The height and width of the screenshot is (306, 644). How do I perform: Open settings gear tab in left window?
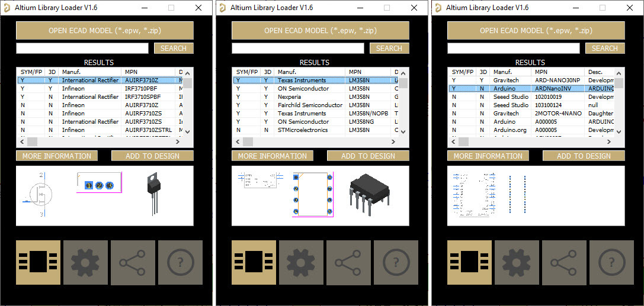(85, 263)
